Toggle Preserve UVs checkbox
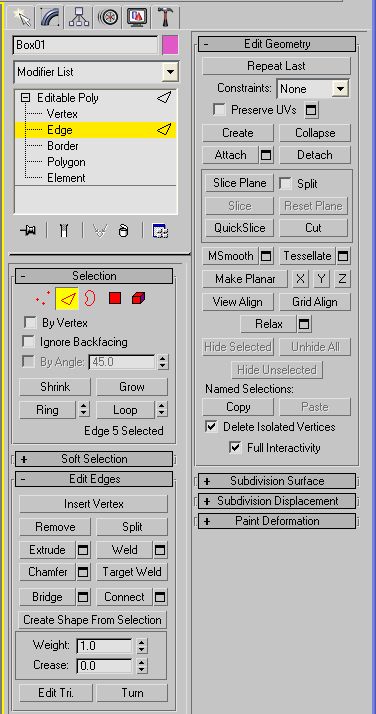This screenshot has width=376, height=714. pos(219,110)
